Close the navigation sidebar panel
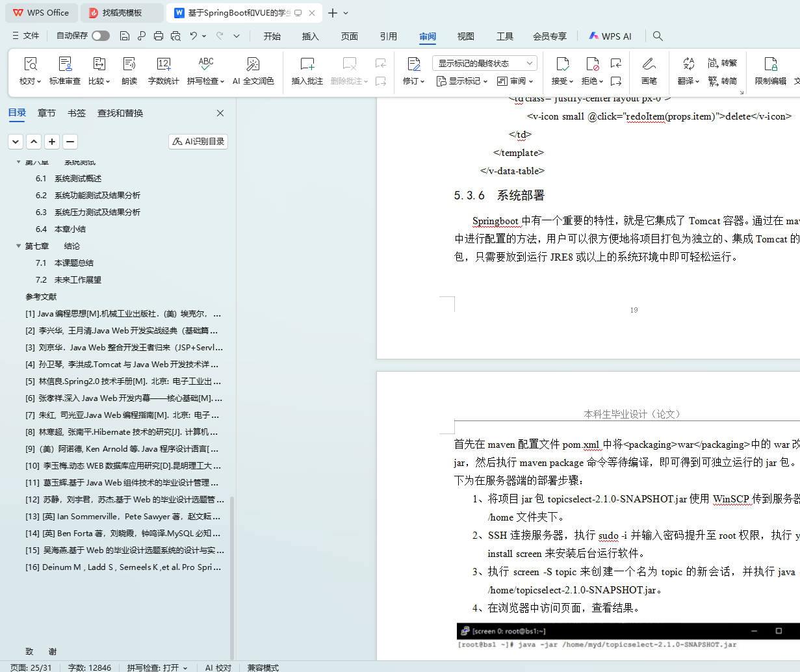800x672 pixels. 220,113
